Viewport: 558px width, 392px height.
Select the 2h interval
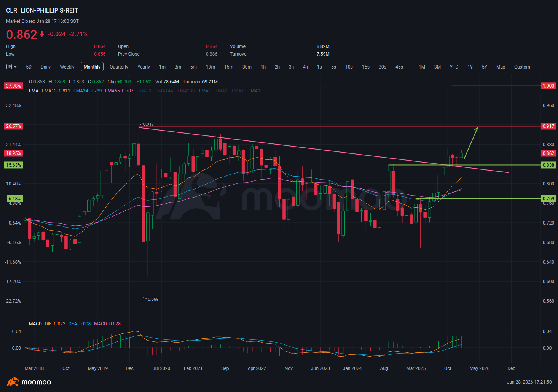click(277, 67)
